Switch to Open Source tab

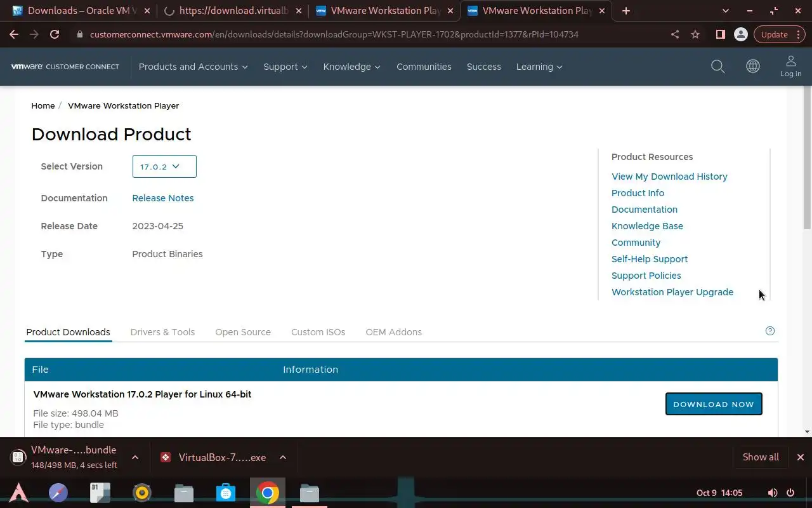tap(243, 332)
